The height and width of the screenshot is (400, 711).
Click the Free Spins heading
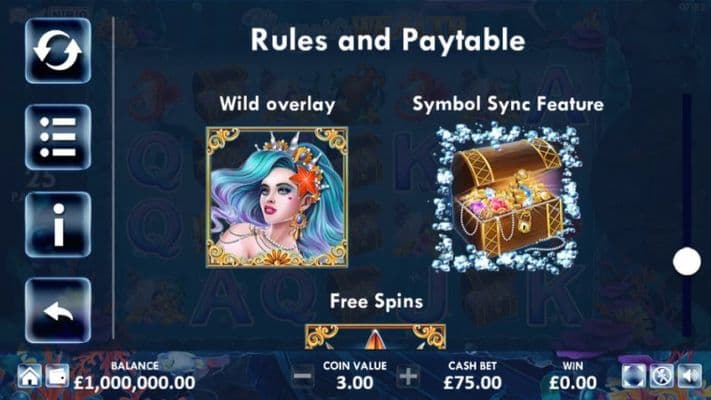(376, 302)
